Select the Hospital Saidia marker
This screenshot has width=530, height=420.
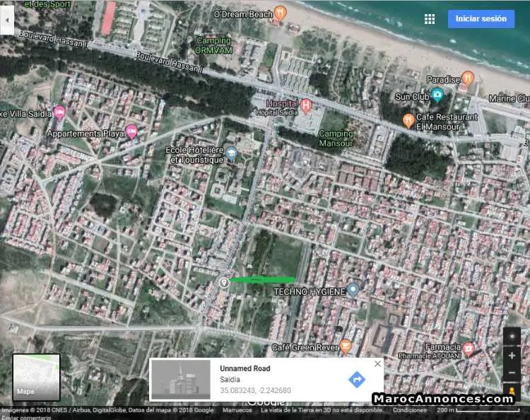pyautogui.click(x=306, y=105)
